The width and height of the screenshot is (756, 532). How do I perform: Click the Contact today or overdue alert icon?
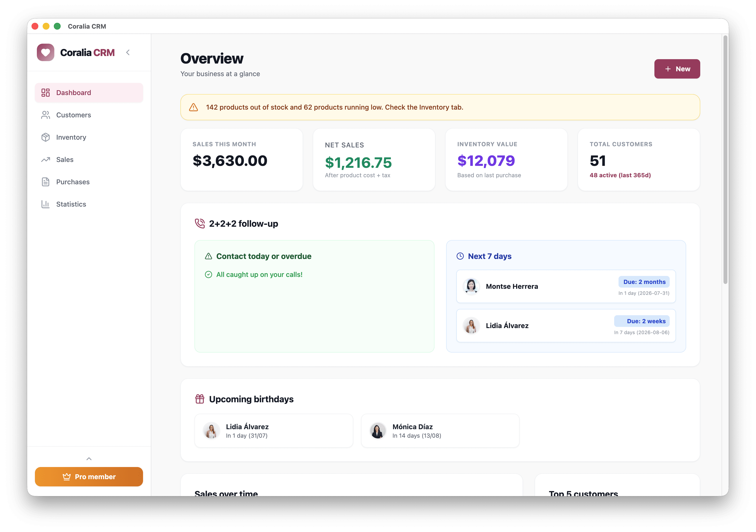(x=209, y=256)
